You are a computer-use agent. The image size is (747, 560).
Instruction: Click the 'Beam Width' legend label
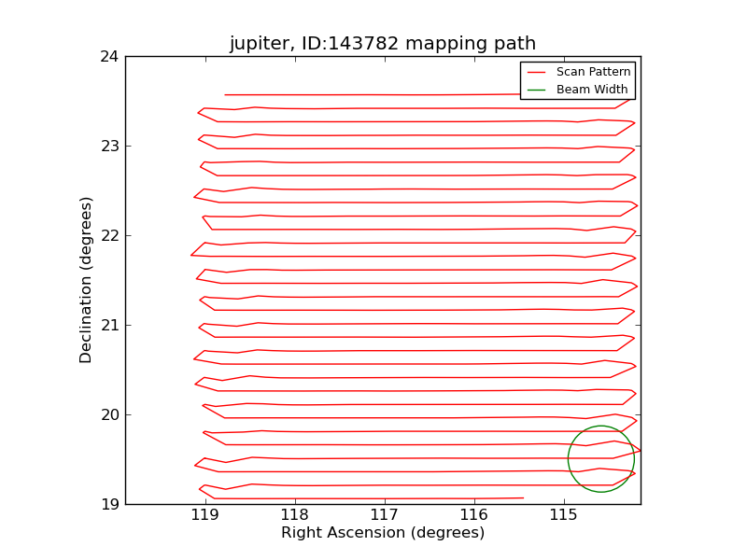(592, 90)
